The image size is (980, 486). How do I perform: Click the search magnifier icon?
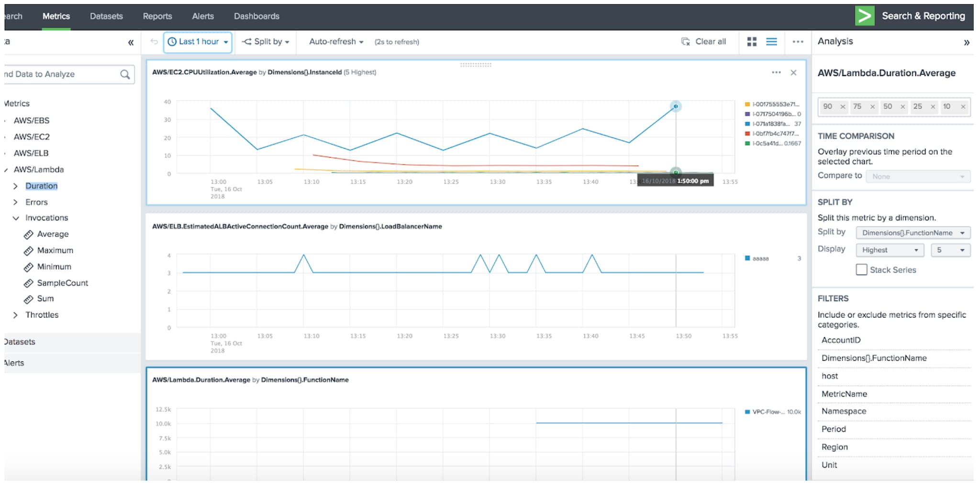point(125,74)
